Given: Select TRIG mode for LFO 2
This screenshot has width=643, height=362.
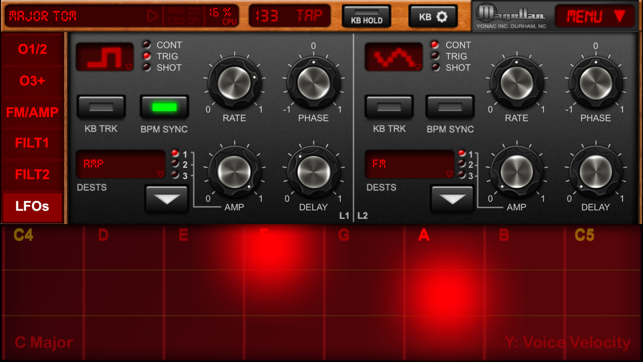Looking at the screenshot, I should (435, 56).
